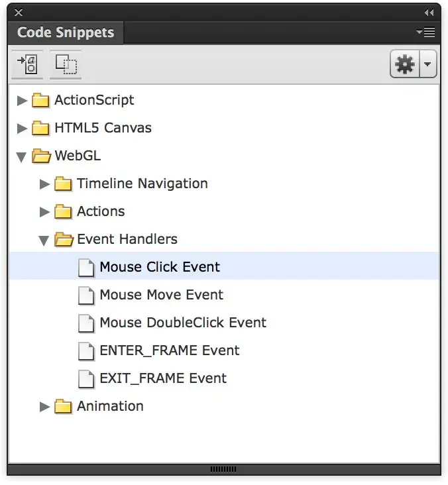The height and width of the screenshot is (485, 448).
Task: Select the Mouse DoubleClick Event snippet
Action: pyautogui.click(x=183, y=323)
